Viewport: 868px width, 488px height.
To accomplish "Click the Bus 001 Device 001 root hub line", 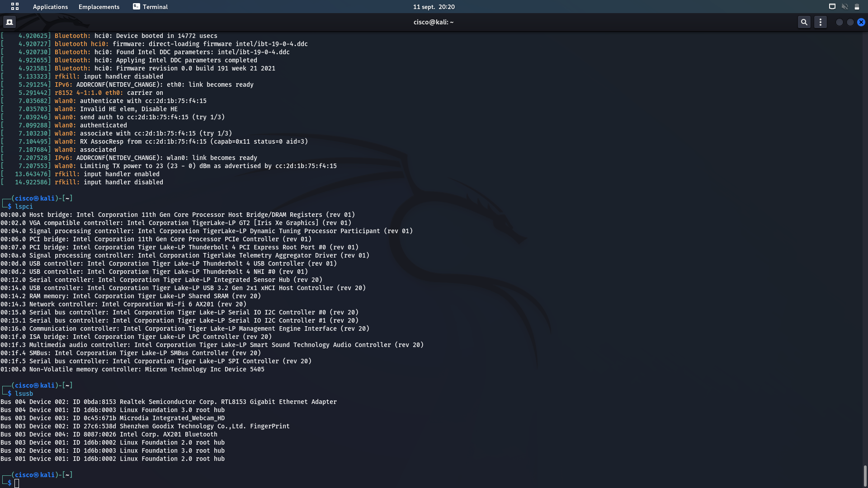I will pos(113,459).
